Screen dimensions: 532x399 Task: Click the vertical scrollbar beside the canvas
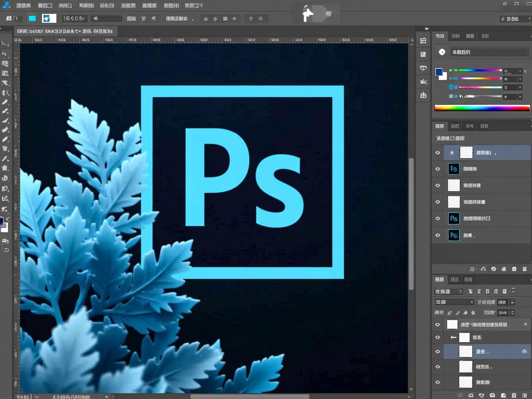(411, 222)
